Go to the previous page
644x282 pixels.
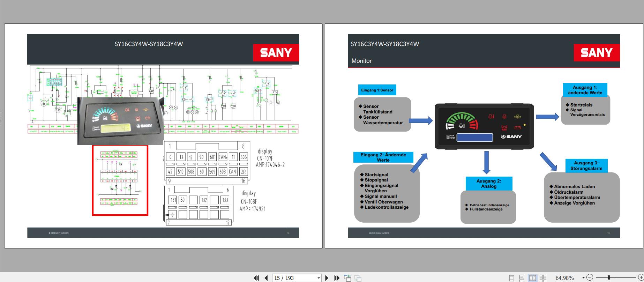(x=266, y=278)
